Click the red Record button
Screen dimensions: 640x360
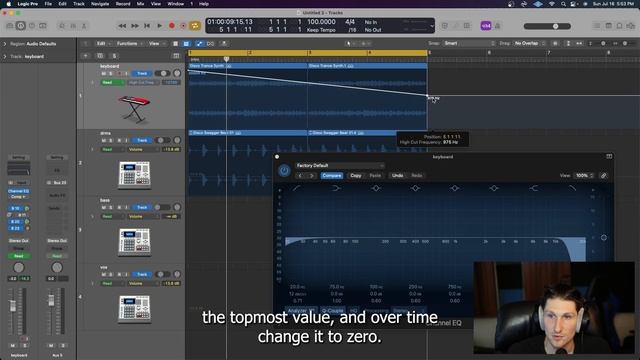coord(172,26)
